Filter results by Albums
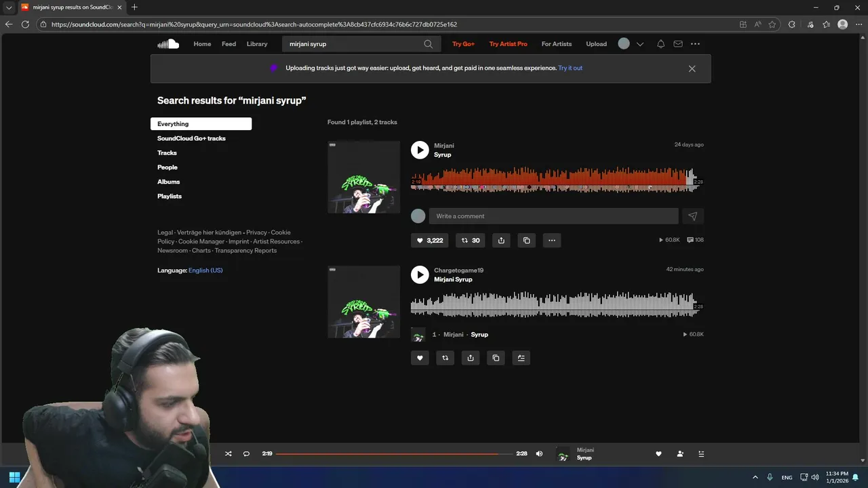Viewport: 868px width, 488px height. (169, 182)
